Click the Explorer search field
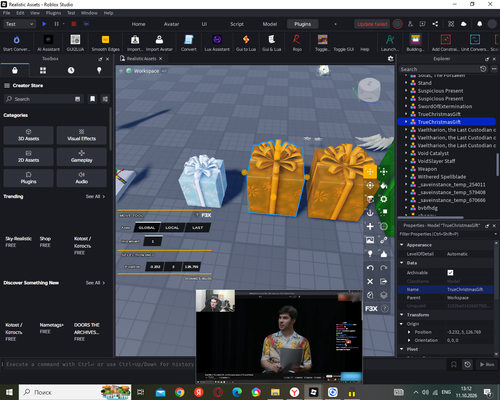The height and width of the screenshot is (400, 500). click(439, 69)
